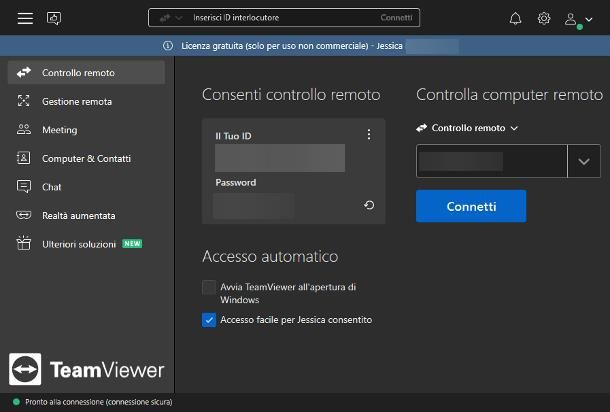Open the hamburger menu

25,18
